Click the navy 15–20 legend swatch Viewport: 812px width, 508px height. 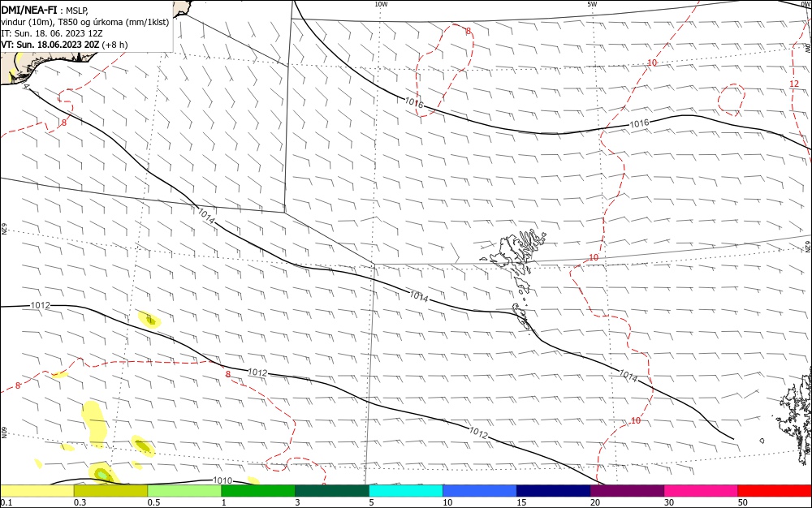(x=554, y=491)
